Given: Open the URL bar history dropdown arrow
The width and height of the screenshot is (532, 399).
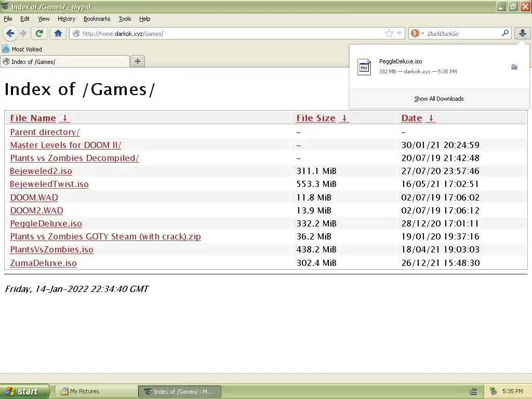Looking at the screenshot, I should pyautogui.click(x=400, y=33).
